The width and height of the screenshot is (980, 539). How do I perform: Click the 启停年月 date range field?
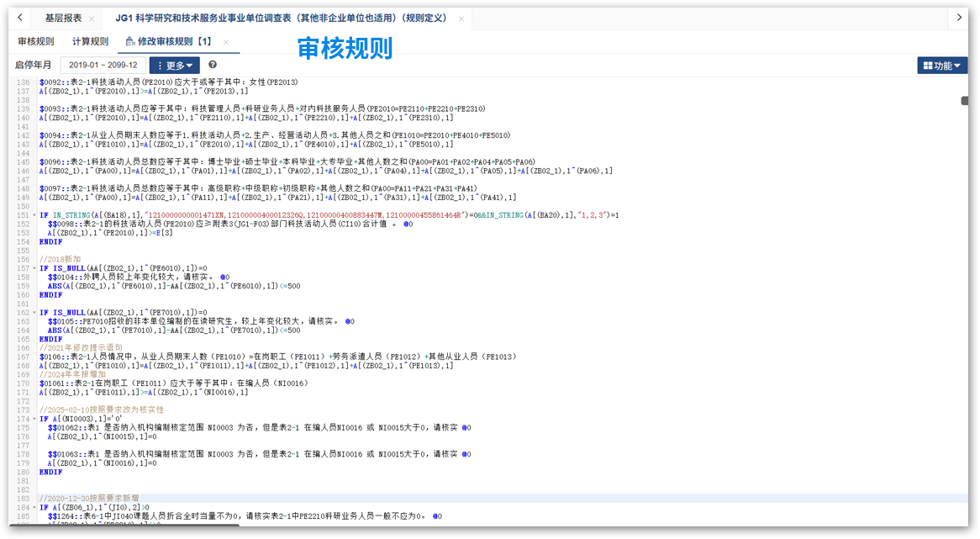coord(103,66)
